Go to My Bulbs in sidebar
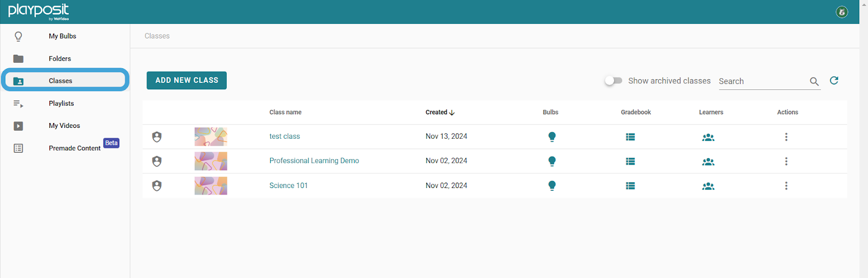Screen dimensions: 868x278 click(x=62, y=36)
